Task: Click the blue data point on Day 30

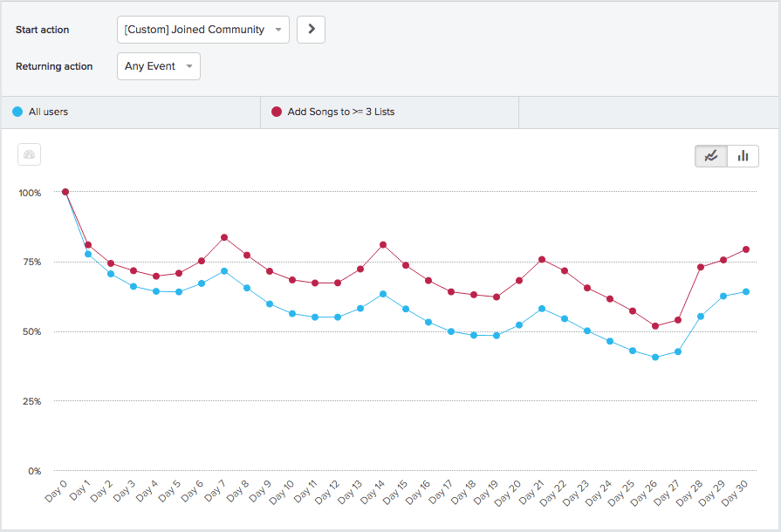Action: (x=746, y=291)
